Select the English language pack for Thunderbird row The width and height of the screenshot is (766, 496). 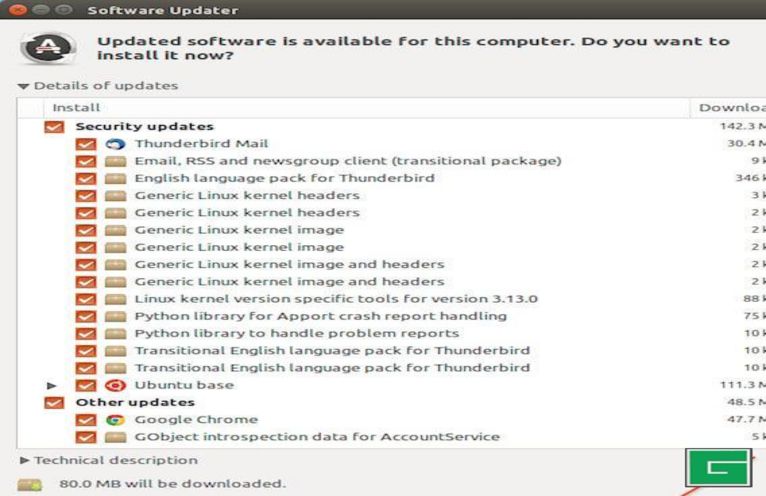click(284, 178)
